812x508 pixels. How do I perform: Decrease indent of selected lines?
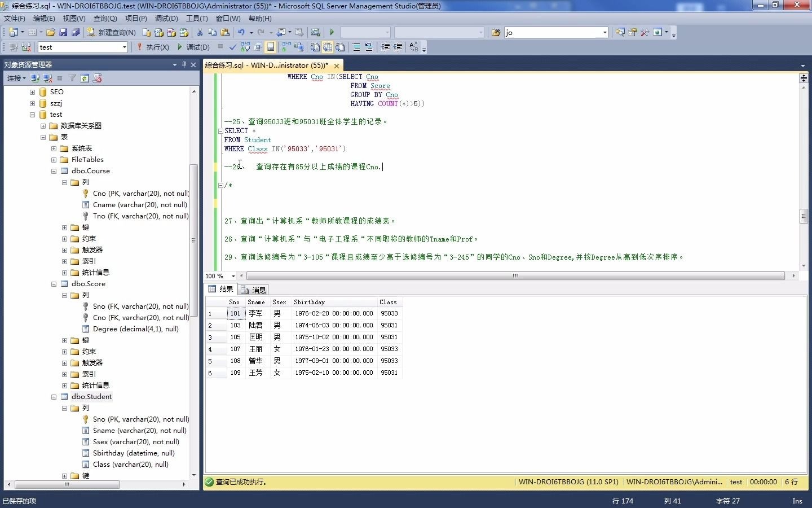tap(386, 47)
